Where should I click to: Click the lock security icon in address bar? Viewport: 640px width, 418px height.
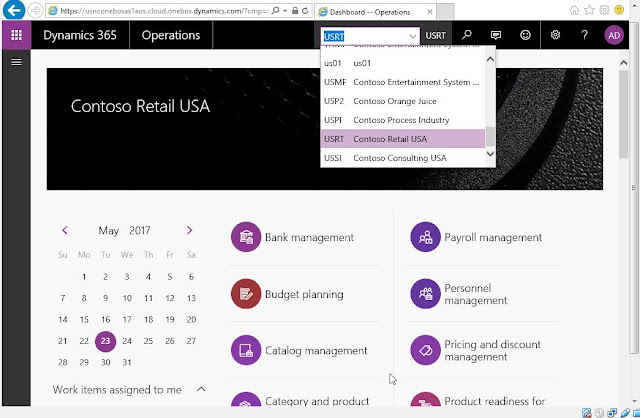295,11
